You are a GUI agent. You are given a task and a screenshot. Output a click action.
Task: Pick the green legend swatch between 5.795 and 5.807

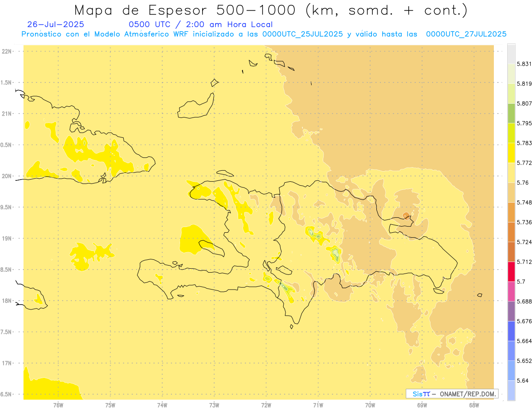click(511, 113)
